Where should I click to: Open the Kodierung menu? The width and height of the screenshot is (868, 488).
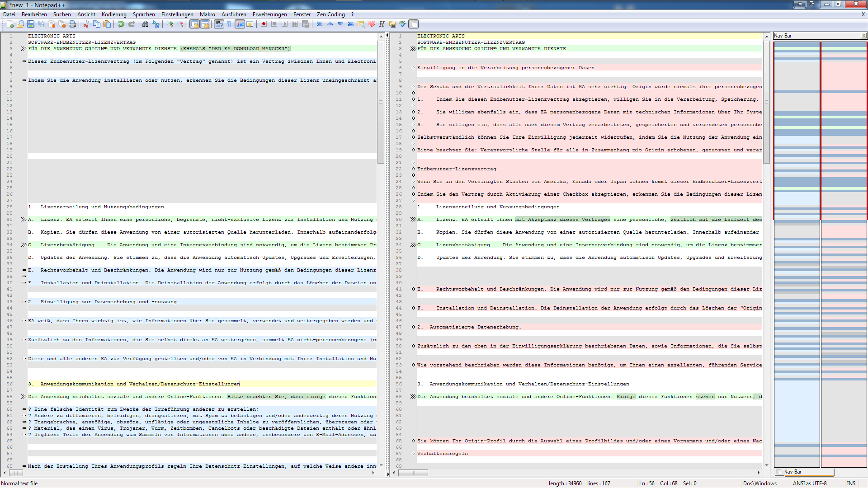[114, 14]
